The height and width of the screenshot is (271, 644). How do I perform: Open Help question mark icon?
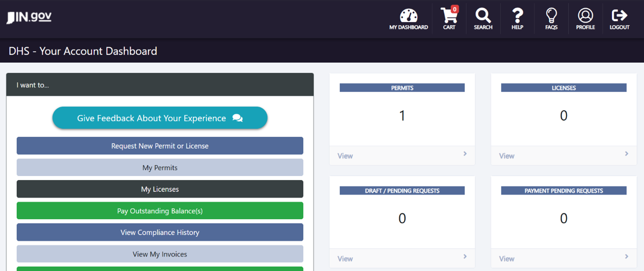(x=517, y=16)
